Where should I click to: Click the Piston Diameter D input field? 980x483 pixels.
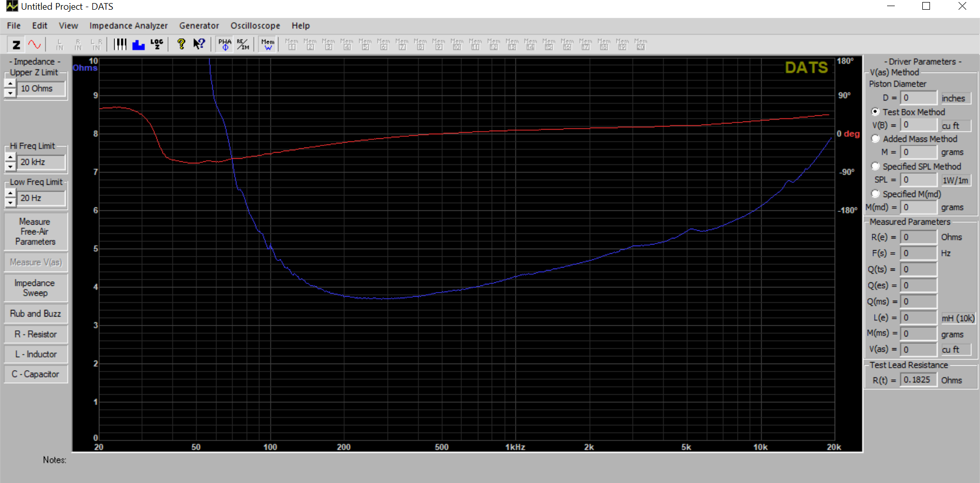coord(919,98)
